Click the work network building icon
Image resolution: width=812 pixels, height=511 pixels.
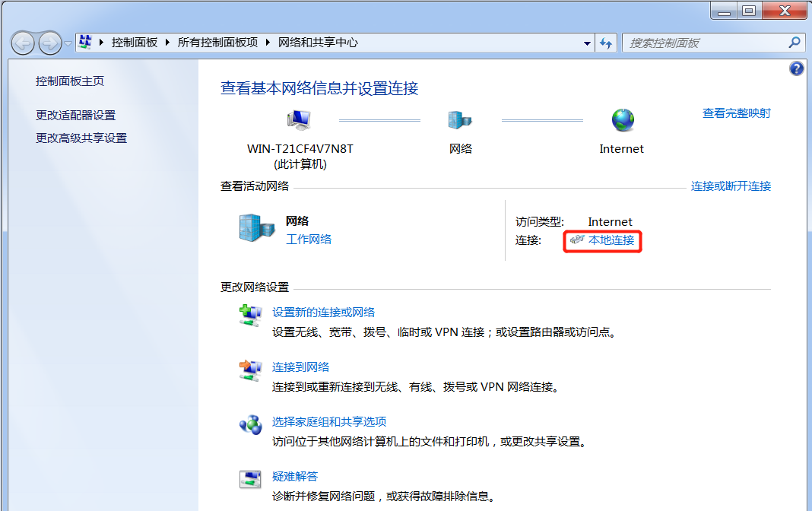255,227
